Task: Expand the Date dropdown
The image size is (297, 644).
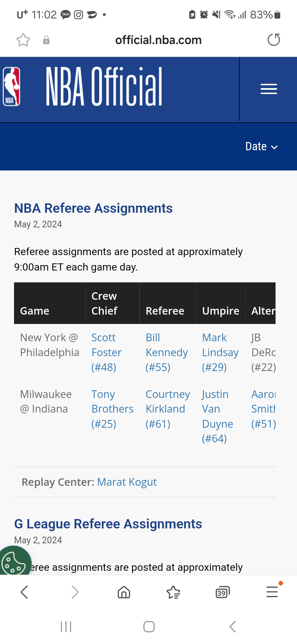Action: pos(261,147)
